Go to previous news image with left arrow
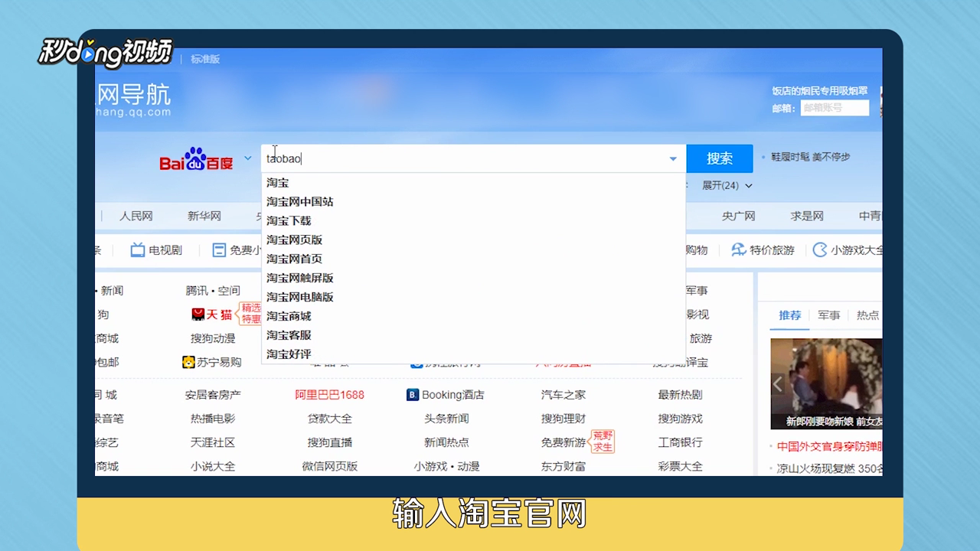Viewport: 980px width, 551px height. click(x=778, y=384)
